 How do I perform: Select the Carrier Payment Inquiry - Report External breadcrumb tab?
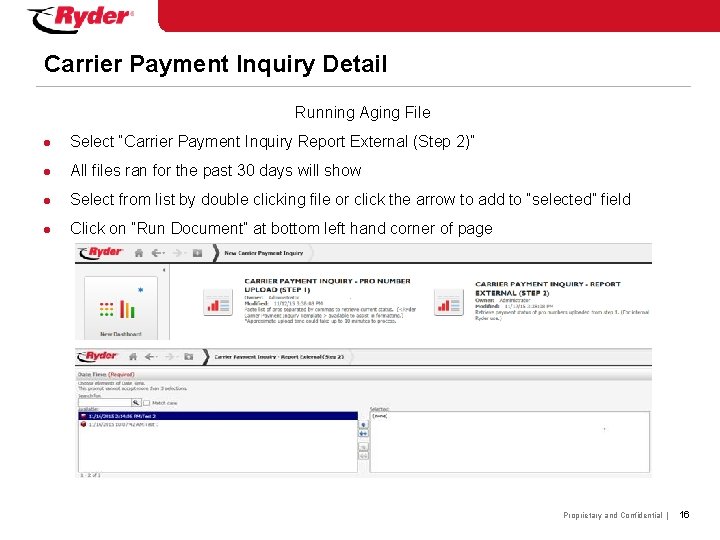point(279,357)
